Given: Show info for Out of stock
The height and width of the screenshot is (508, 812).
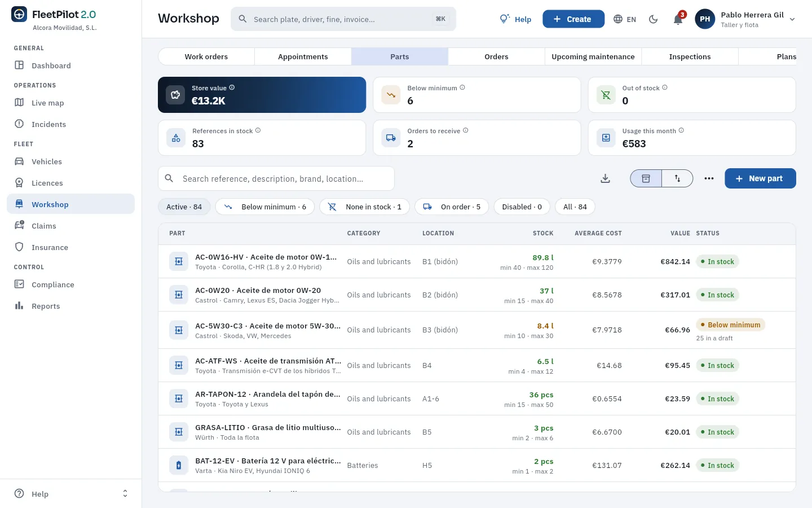Looking at the screenshot, I should [665, 87].
